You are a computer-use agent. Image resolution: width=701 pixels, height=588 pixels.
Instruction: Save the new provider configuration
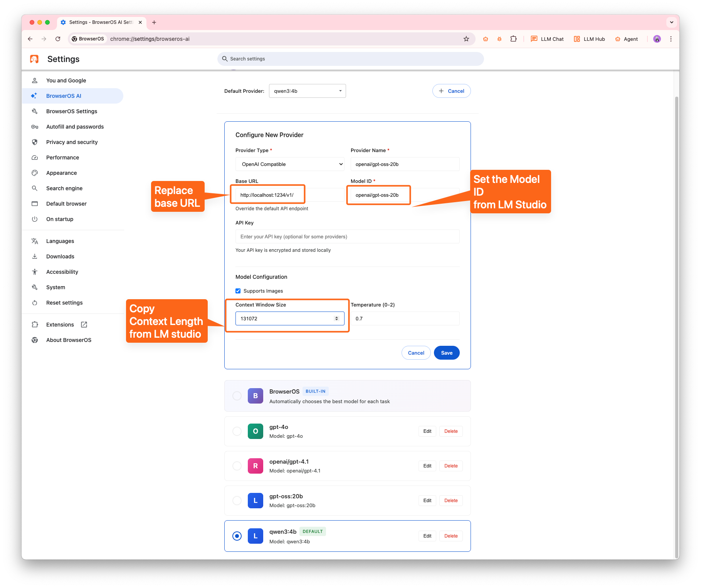point(446,353)
